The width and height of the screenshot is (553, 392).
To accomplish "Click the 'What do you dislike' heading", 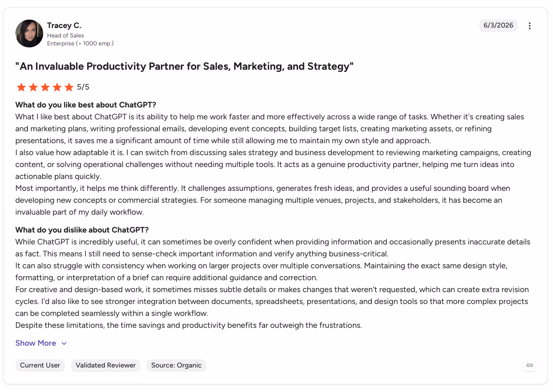I will click(82, 230).
